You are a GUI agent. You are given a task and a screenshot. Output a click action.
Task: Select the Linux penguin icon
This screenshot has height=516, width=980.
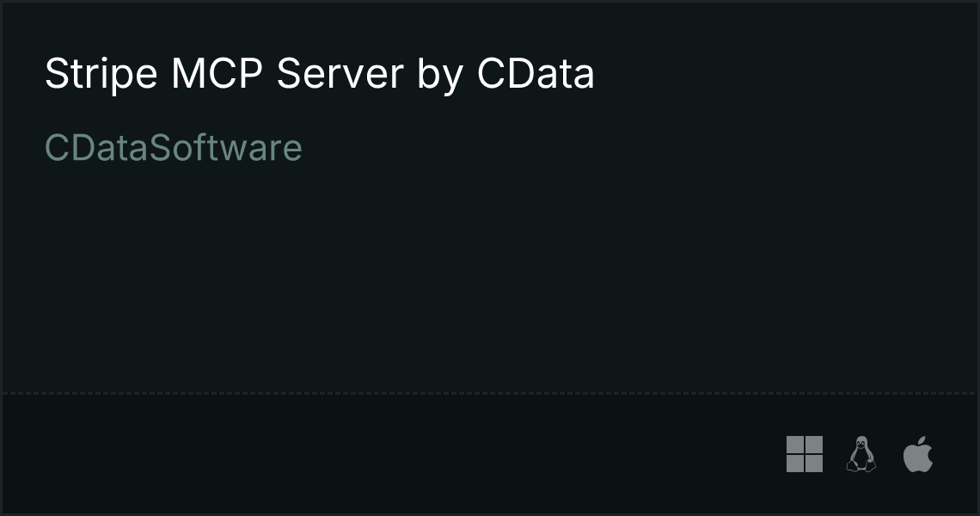coord(861,454)
